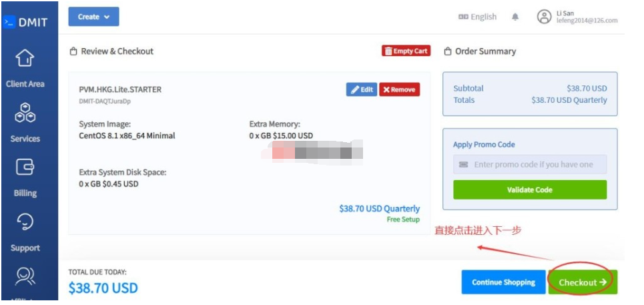Click the user avatar icon
Image resolution: width=644 pixels, height=305 pixels.
[544, 17]
